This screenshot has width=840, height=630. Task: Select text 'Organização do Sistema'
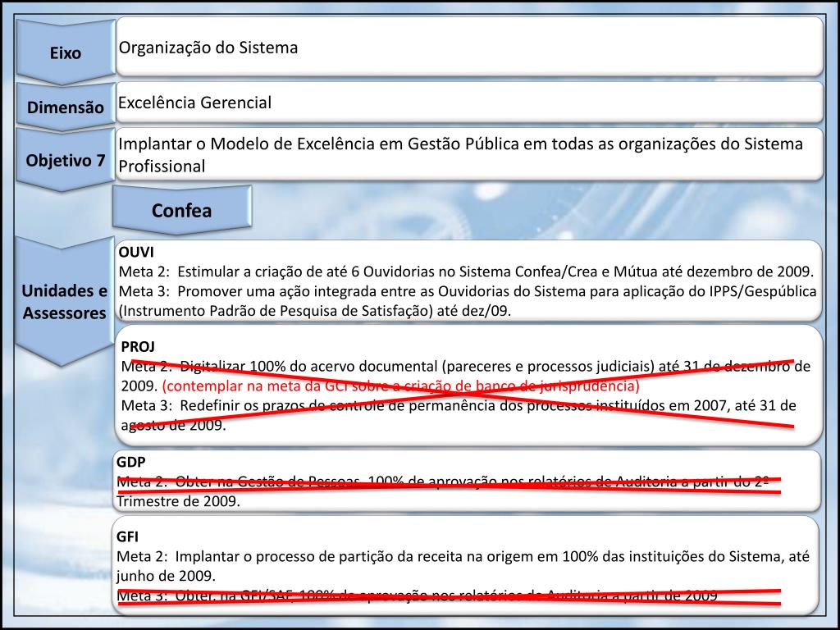tap(208, 48)
